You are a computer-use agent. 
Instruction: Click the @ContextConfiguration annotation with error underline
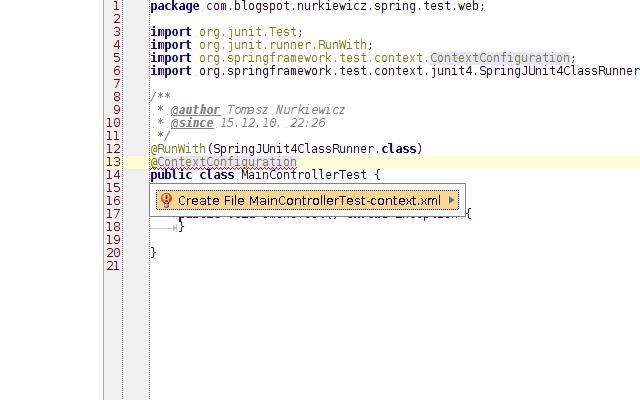224,162
